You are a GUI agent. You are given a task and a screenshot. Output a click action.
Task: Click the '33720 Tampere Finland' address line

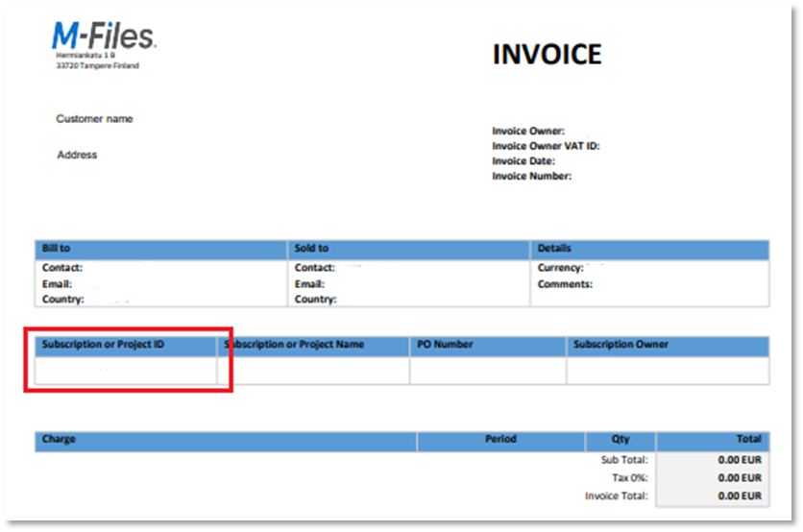[97, 65]
